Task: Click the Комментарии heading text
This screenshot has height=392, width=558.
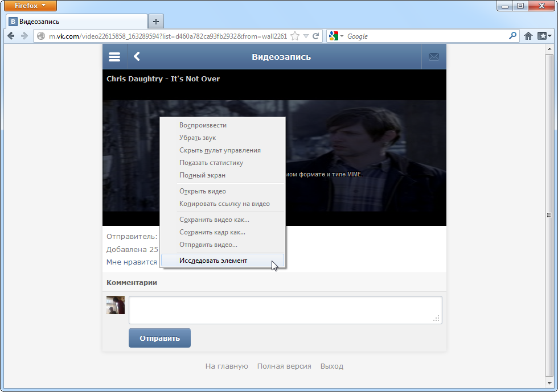Action: pos(132,282)
